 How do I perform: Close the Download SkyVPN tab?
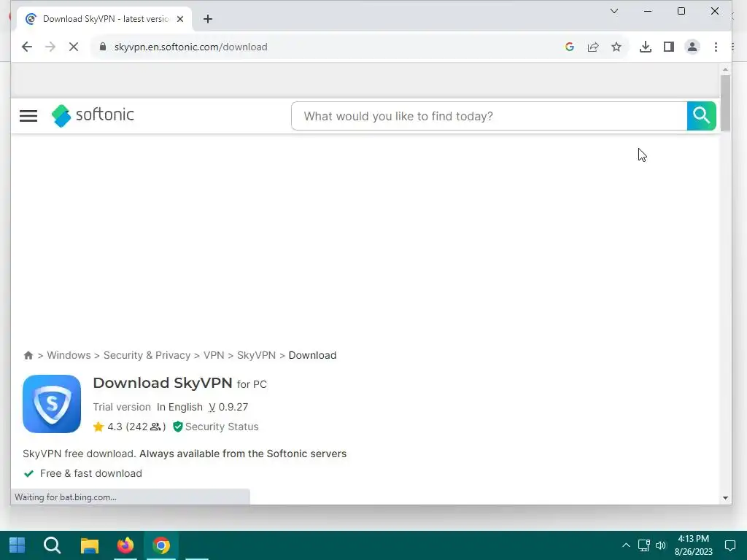coord(180,19)
